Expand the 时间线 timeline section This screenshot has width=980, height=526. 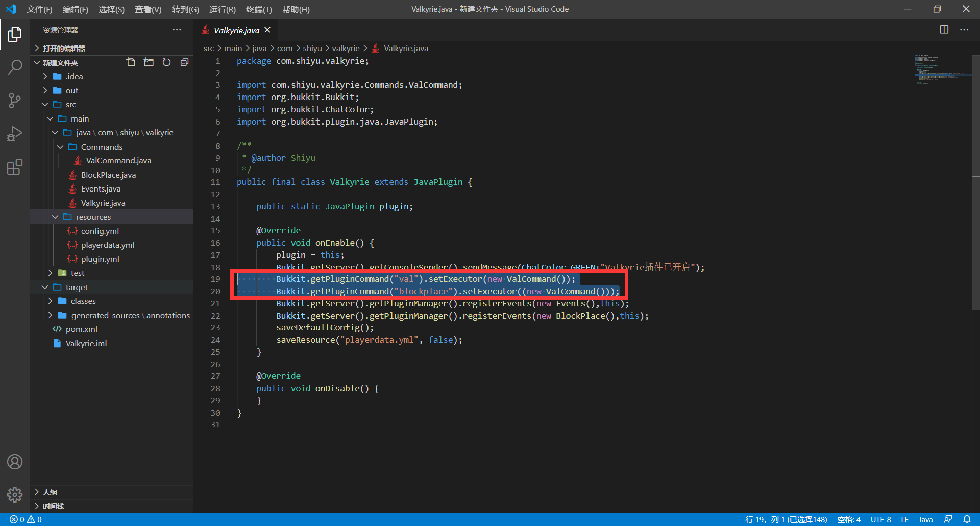pos(112,506)
